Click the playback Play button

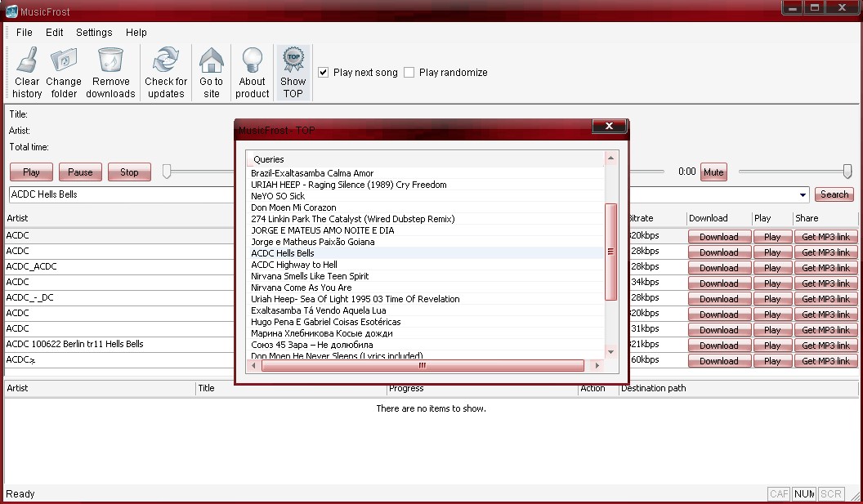31,172
